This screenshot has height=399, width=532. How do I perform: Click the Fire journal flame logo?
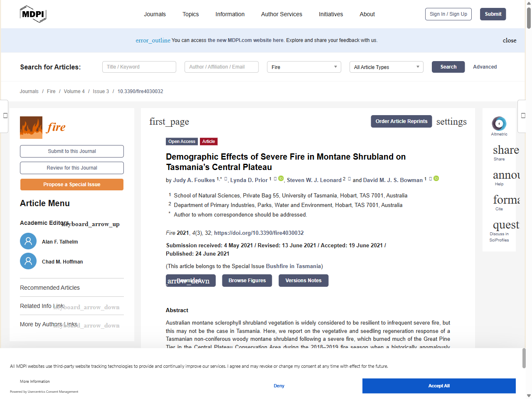31,128
